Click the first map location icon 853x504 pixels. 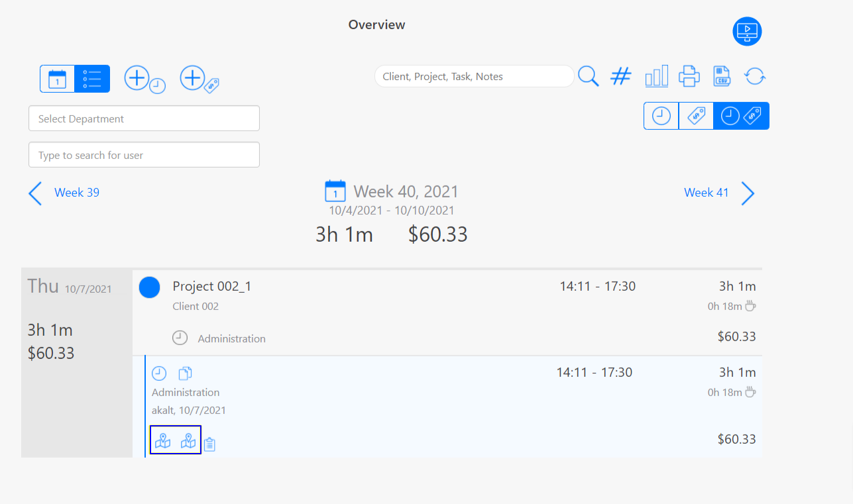(x=162, y=440)
